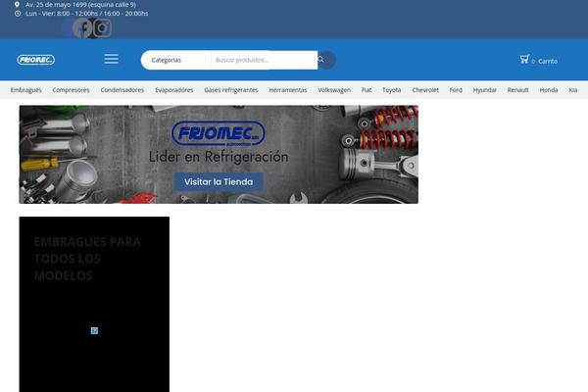Expand the Categorías dropdown
The width and height of the screenshot is (588, 392).
[x=175, y=60]
